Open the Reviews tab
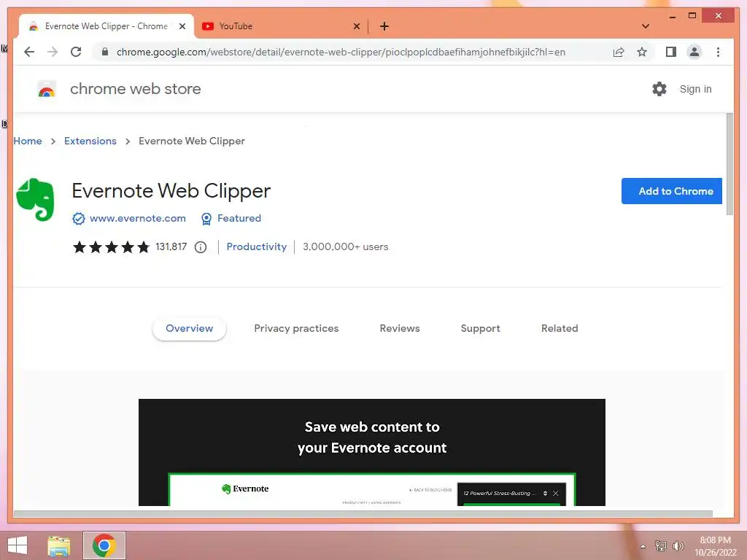The image size is (747, 560). click(400, 329)
